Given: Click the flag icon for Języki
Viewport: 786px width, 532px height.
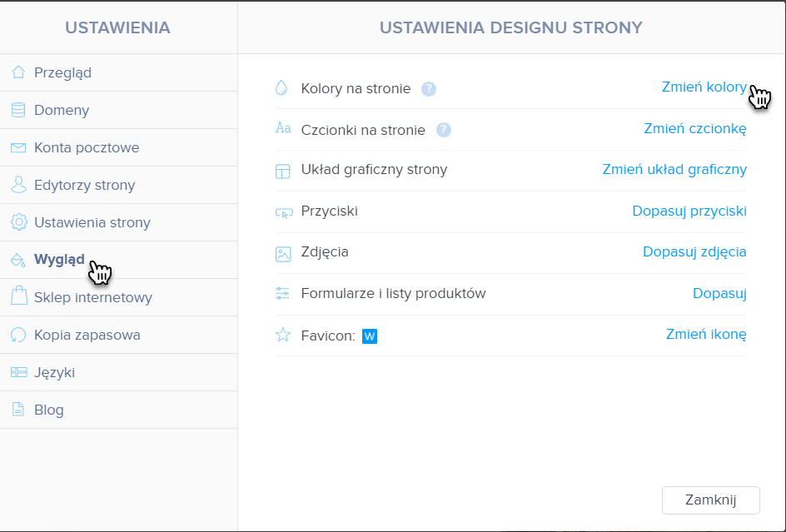Looking at the screenshot, I should (19, 372).
